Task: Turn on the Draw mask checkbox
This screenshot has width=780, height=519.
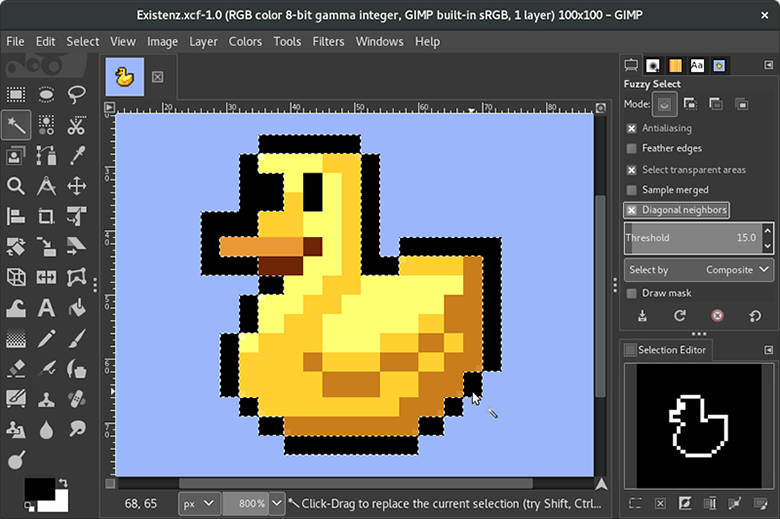Action: point(632,293)
